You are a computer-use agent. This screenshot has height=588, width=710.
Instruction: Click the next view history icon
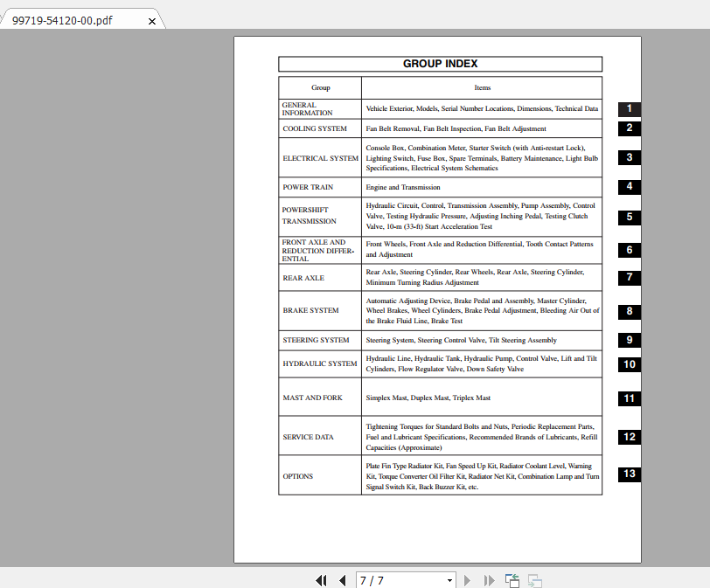(x=533, y=580)
